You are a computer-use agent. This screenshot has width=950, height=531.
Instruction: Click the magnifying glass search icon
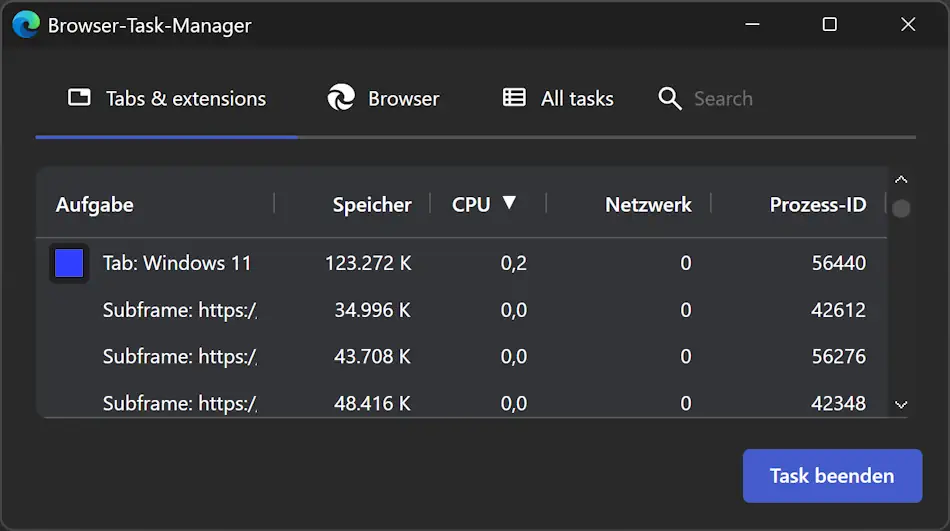669,98
